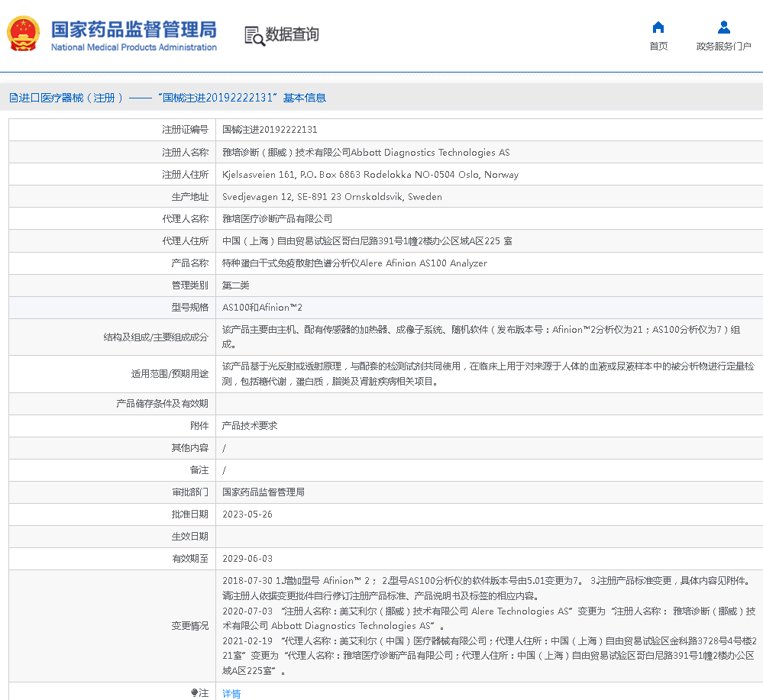Click 进口医疗器械(注册) breadcrumb text
This screenshot has height=700, width=763.
point(70,98)
